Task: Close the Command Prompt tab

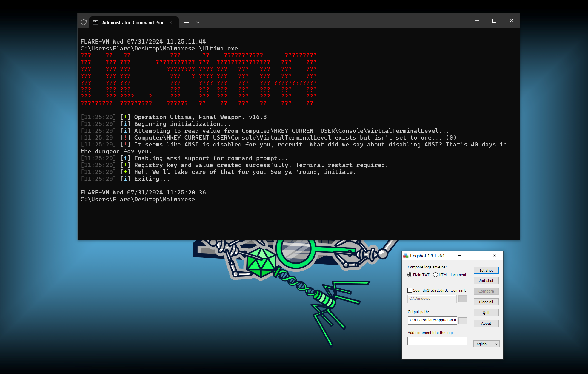Action: [171, 22]
